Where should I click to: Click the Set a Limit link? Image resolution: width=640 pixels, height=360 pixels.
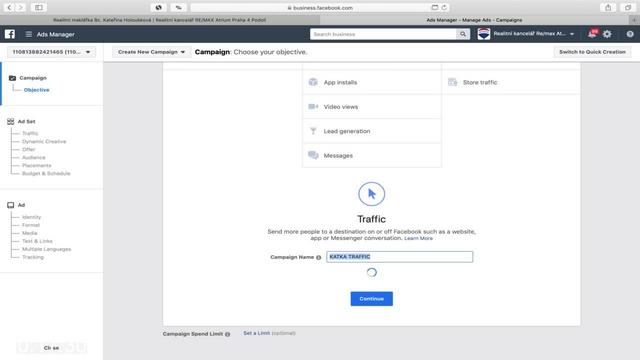256,333
